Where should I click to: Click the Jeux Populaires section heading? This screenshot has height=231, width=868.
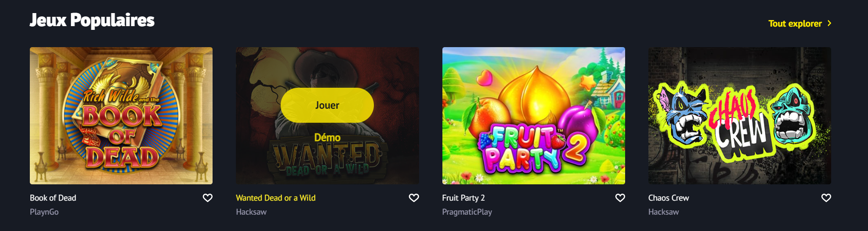point(92,21)
